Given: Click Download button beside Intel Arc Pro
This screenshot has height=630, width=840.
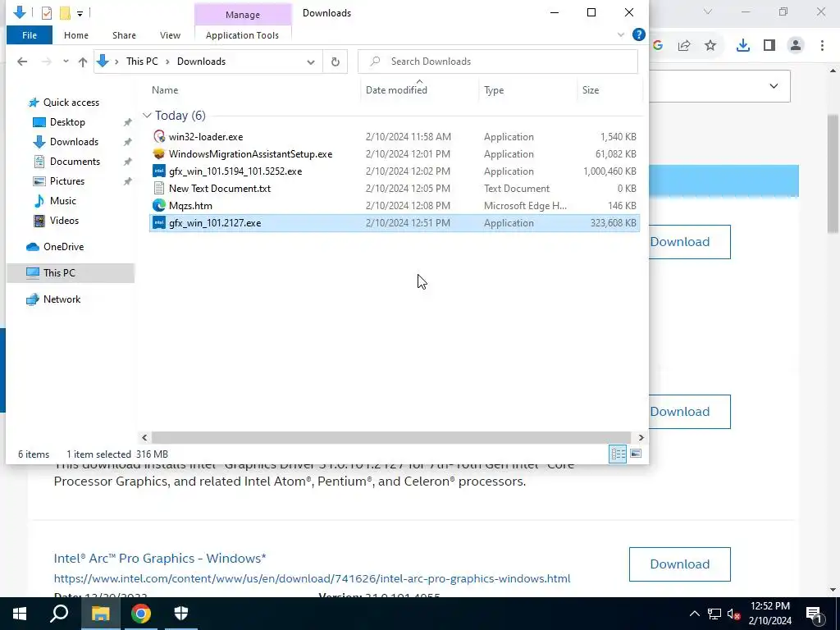Looking at the screenshot, I should [x=680, y=564].
